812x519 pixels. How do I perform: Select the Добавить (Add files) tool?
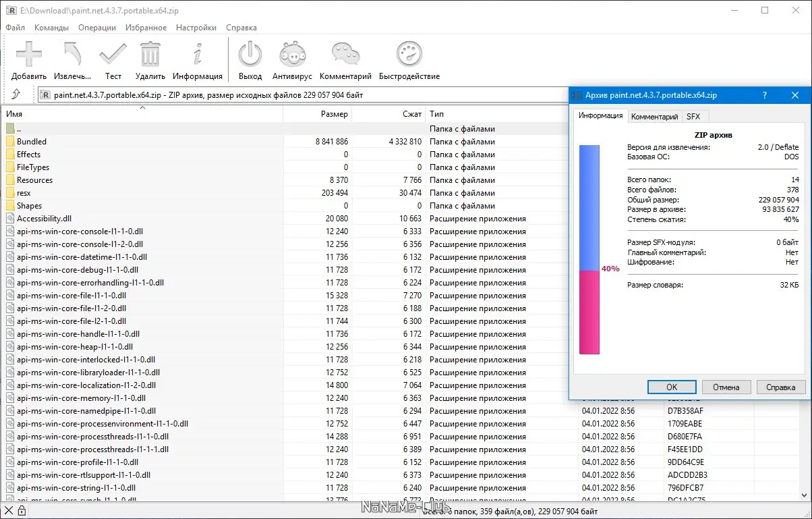click(28, 57)
